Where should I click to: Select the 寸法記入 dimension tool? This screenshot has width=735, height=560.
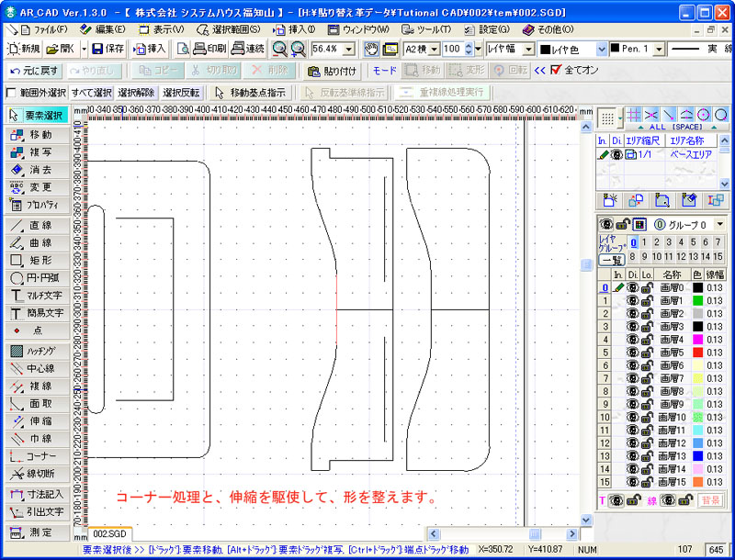[x=38, y=494]
